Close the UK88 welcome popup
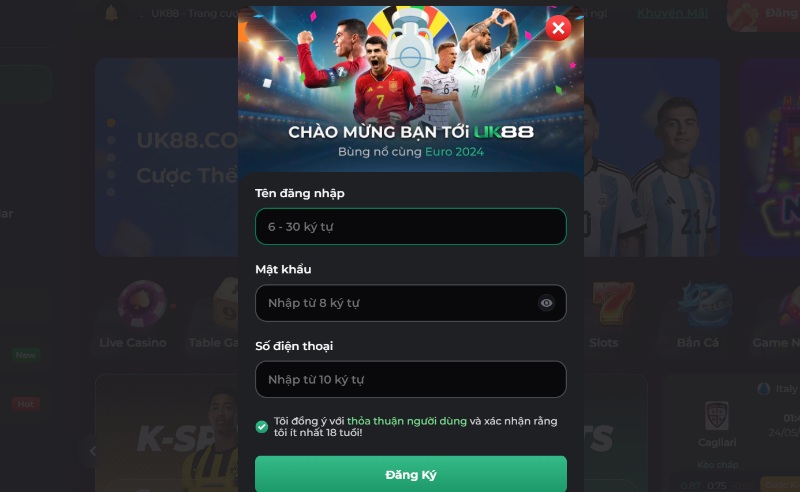 tap(558, 28)
